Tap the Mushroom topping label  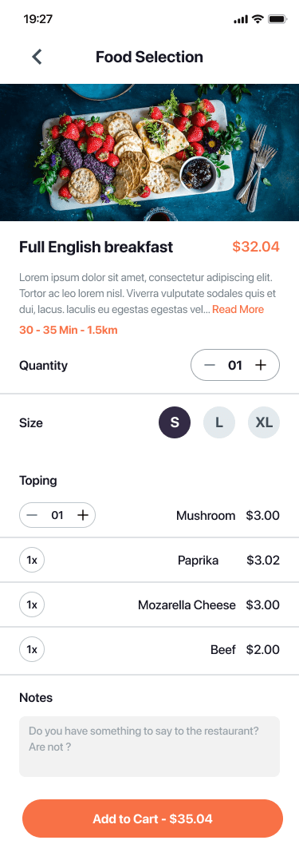tap(206, 516)
